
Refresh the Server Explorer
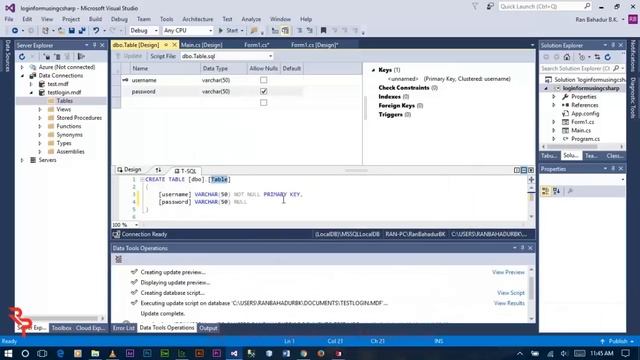point(22,57)
